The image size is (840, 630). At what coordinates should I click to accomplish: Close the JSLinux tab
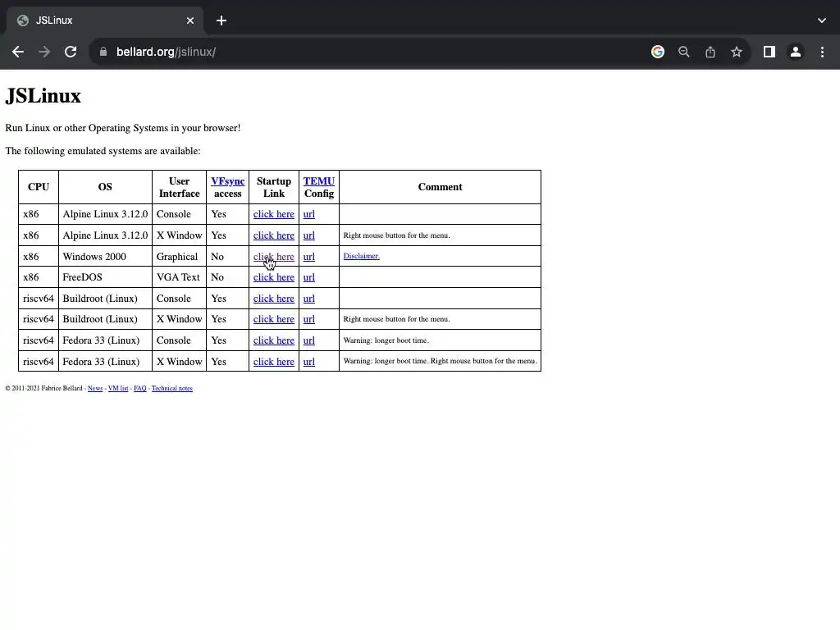coord(190,21)
